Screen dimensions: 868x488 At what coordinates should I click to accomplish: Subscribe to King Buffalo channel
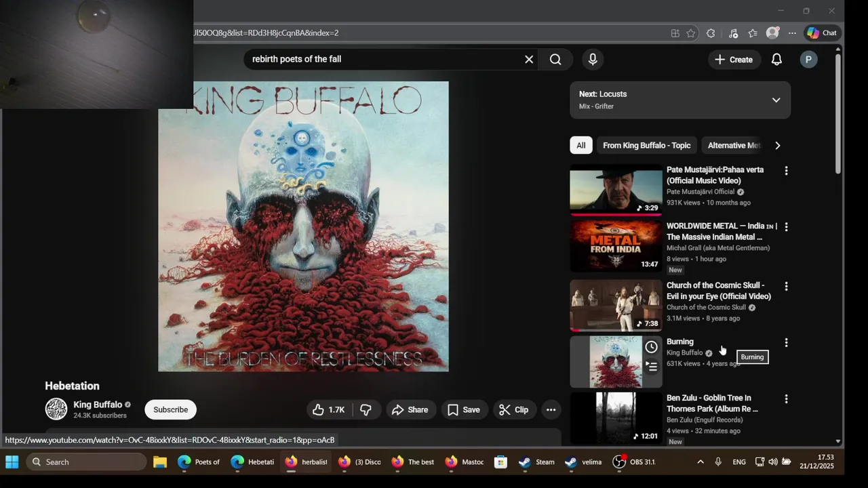click(x=170, y=409)
